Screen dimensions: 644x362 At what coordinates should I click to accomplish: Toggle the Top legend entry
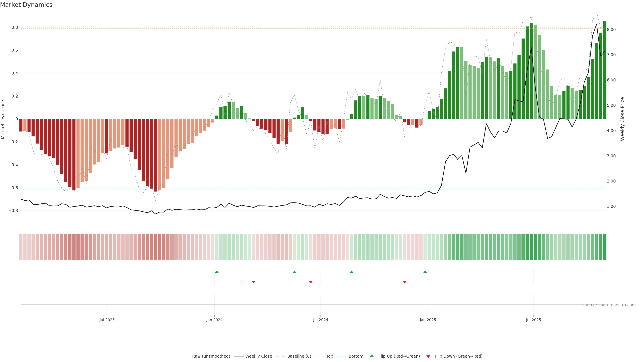tap(330, 356)
